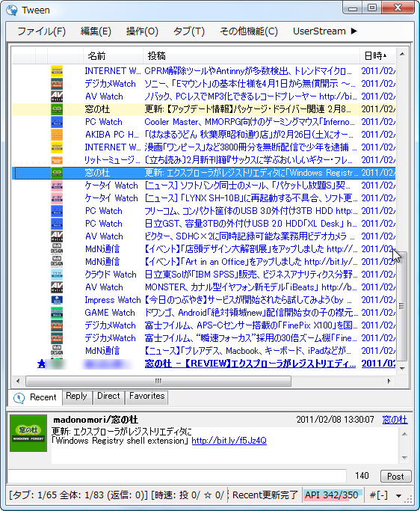Click the Impress Watch icon on 今日のつぶやき row
420x511 pixels.
pos(57,299)
